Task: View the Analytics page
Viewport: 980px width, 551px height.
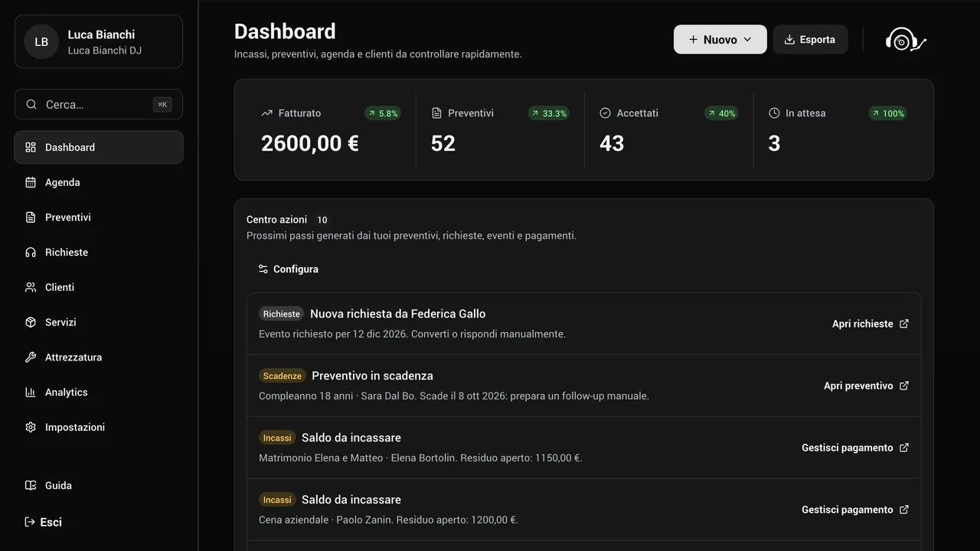Action: pyautogui.click(x=99, y=392)
